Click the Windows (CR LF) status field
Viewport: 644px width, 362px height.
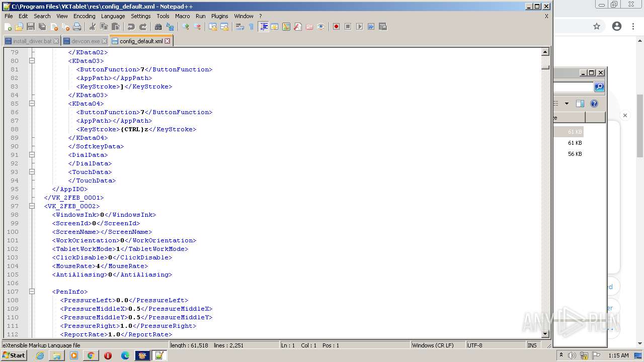click(438, 345)
